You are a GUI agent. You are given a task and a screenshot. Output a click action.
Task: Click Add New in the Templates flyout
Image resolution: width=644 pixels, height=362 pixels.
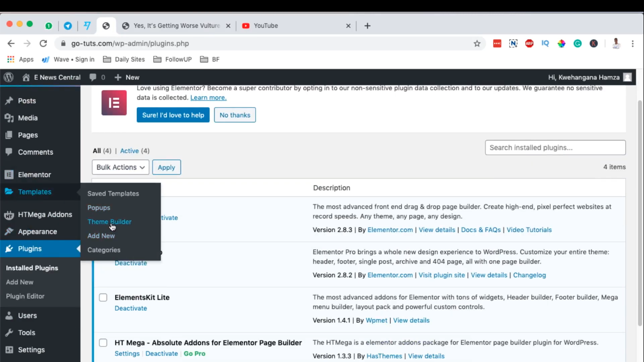[x=101, y=236]
